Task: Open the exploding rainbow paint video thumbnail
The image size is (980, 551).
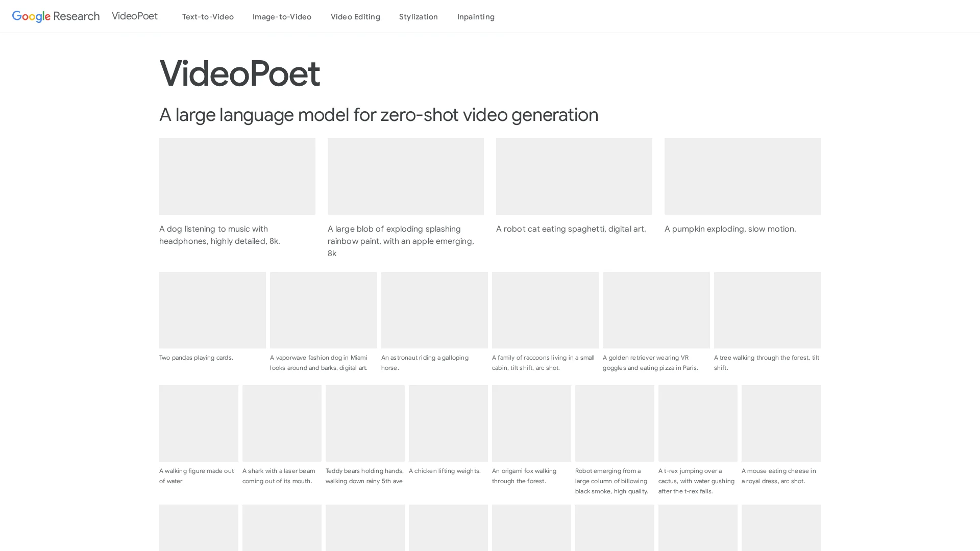Action: [406, 177]
